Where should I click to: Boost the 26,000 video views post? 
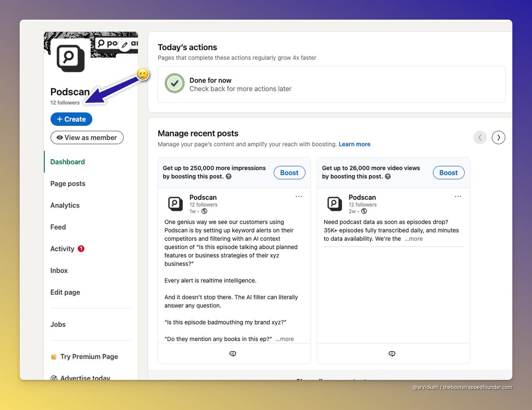tap(449, 173)
